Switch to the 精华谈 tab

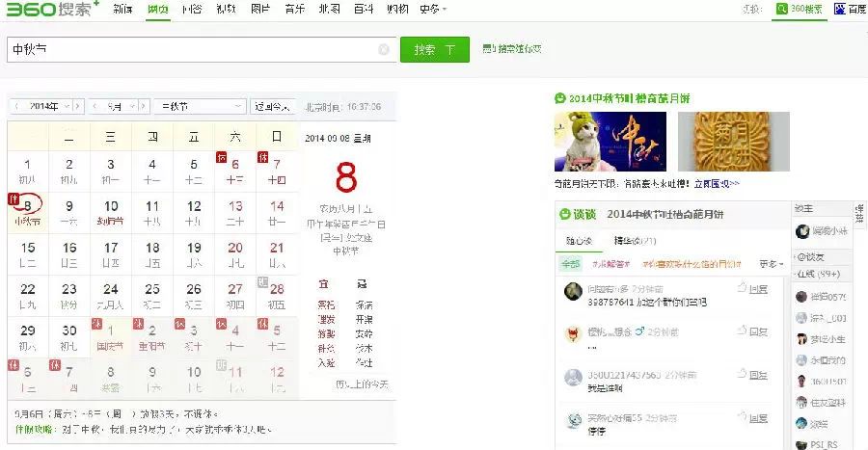[635, 241]
